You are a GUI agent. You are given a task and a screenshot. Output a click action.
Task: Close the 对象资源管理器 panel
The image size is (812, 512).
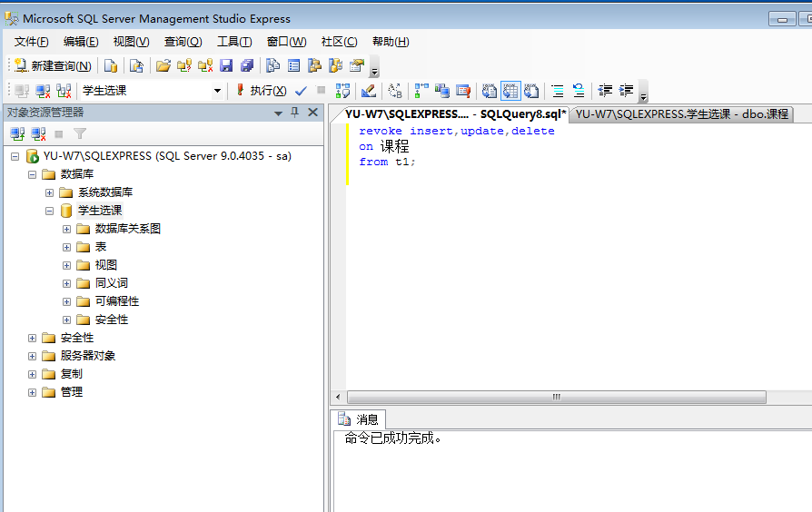[312, 113]
